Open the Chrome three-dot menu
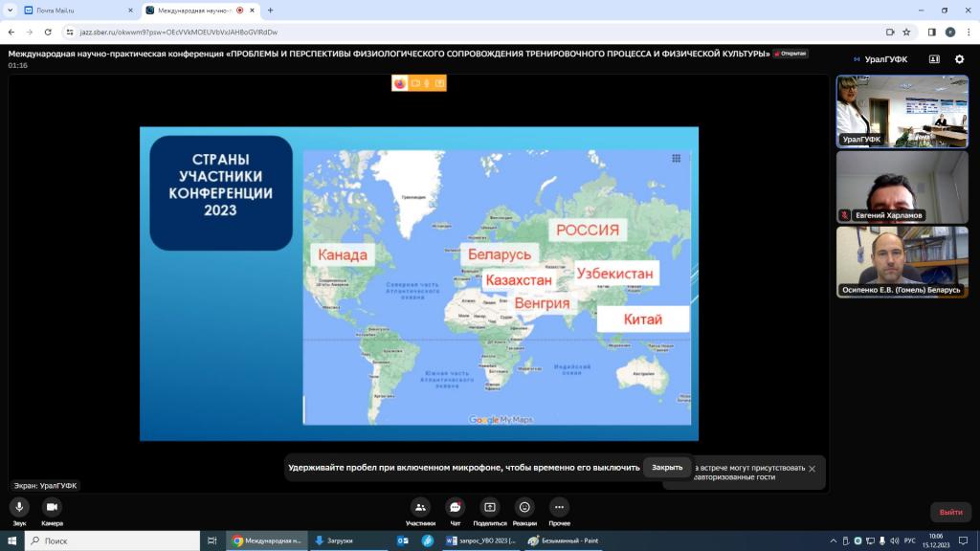This screenshot has height=551, width=980. pyautogui.click(x=968, y=32)
